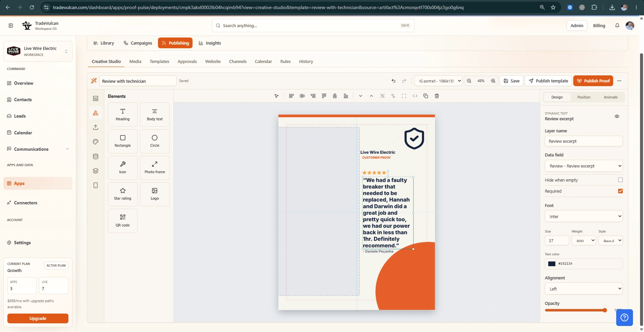Click the Publish template button
This screenshot has width=644, height=332.
(x=548, y=81)
